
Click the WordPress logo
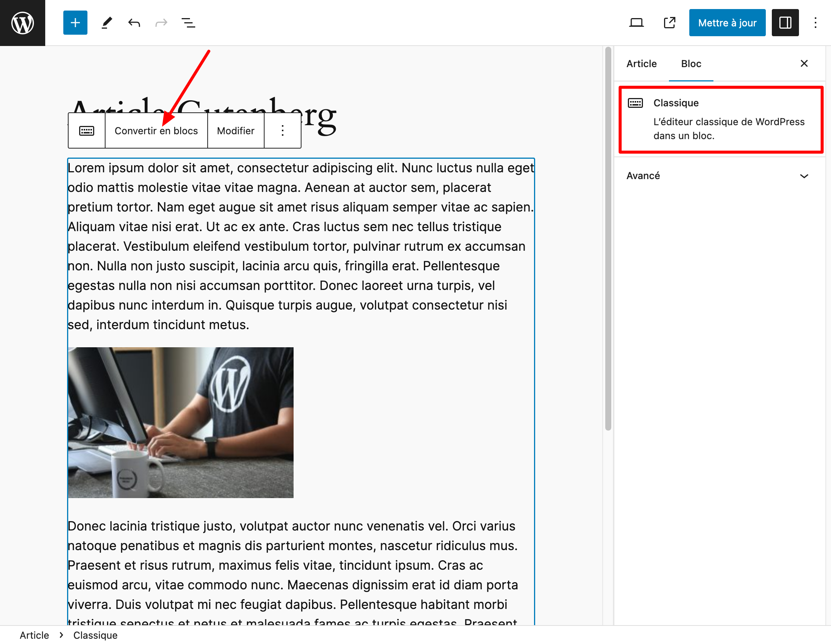[22, 23]
